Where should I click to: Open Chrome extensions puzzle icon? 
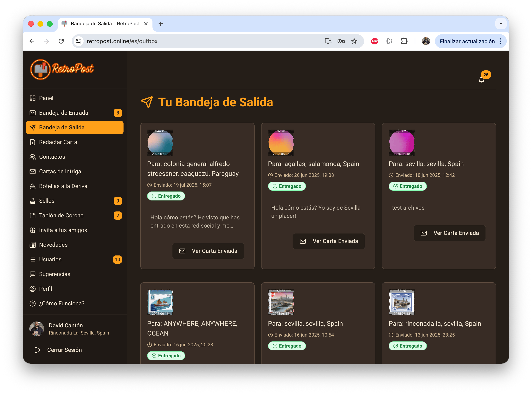[404, 41]
